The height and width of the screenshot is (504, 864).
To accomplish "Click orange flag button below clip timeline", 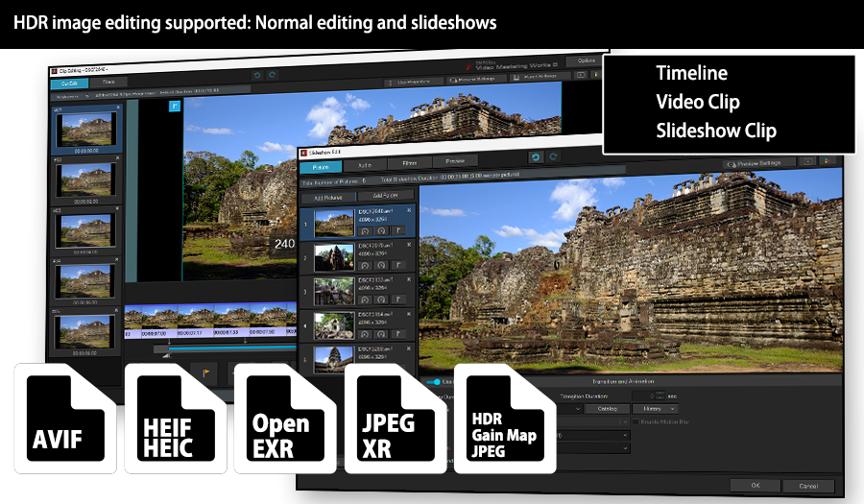I will [206, 373].
